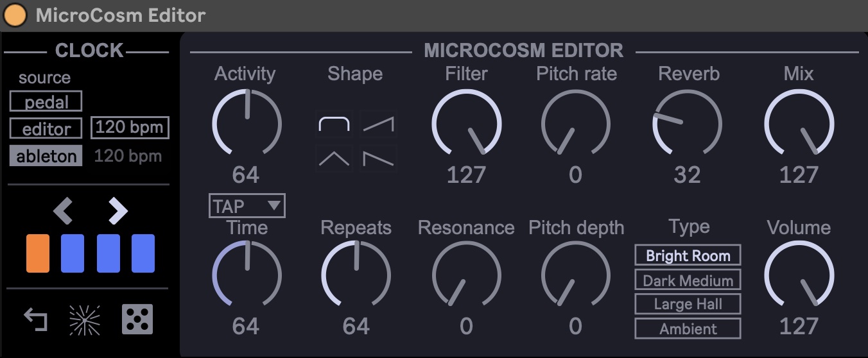Viewport: 868px width, 358px height.
Task: Click the left arrow preset navigation icon
Action: 63,211
